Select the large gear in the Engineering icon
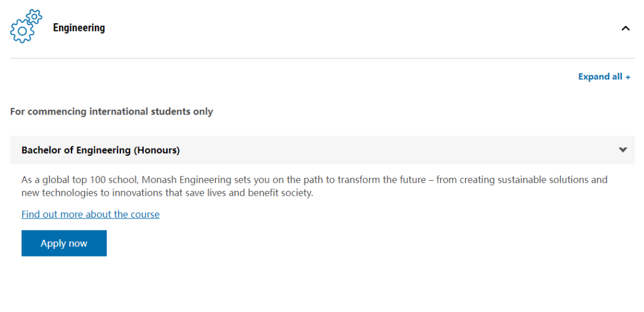The width and height of the screenshot is (644, 312). (22, 31)
